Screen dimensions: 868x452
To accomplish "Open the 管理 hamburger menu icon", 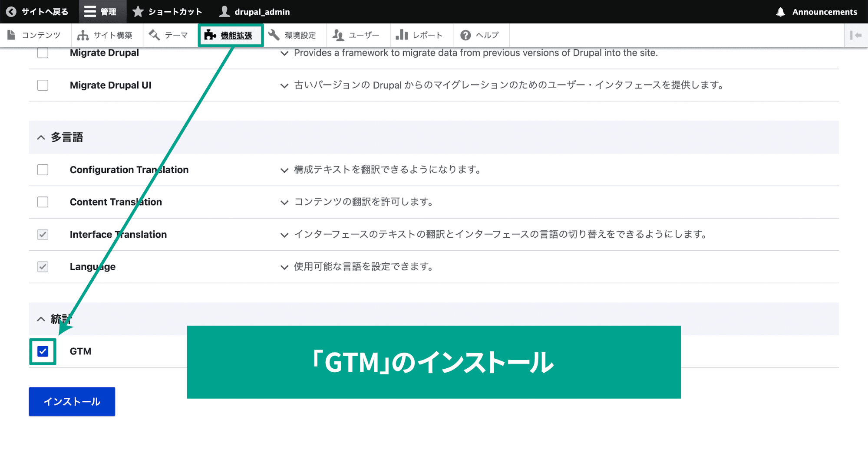I will (x=90, y=12).
